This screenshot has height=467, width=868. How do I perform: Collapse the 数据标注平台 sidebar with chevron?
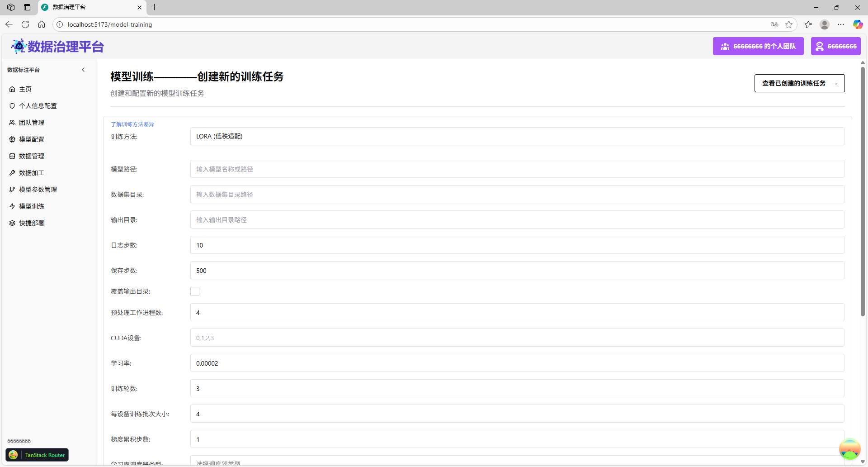(83, 70)
